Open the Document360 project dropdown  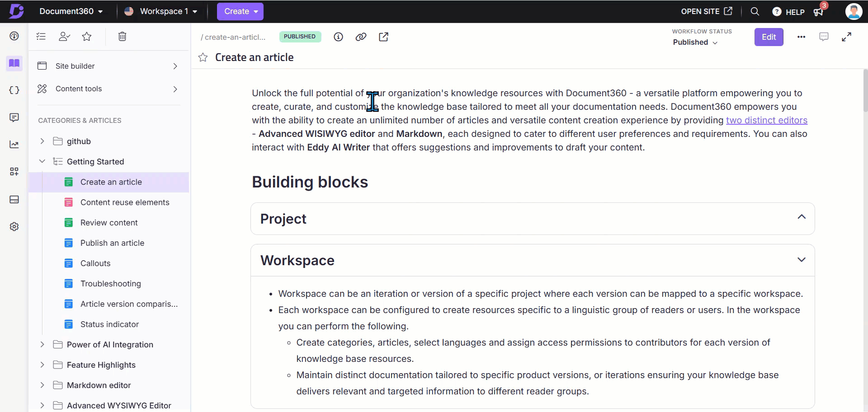tap(71, 11)
